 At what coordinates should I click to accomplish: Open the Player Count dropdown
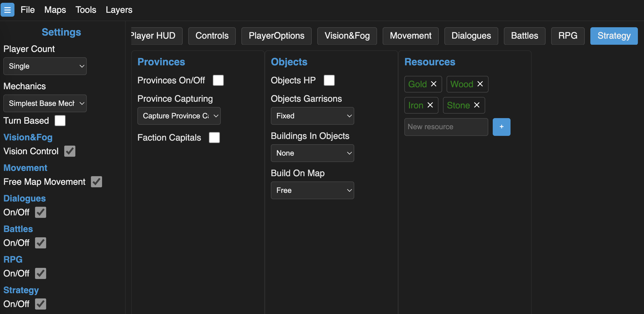point(45,66)
